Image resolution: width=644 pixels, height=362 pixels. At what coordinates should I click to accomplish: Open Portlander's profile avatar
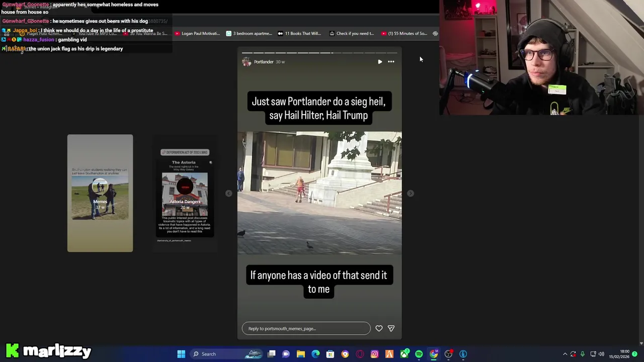click(x=247, y=62)
